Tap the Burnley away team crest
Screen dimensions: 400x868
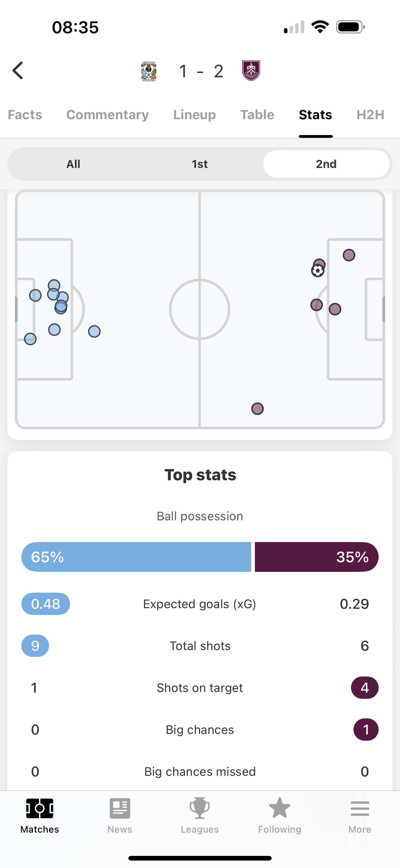click(x=251, y=71)
